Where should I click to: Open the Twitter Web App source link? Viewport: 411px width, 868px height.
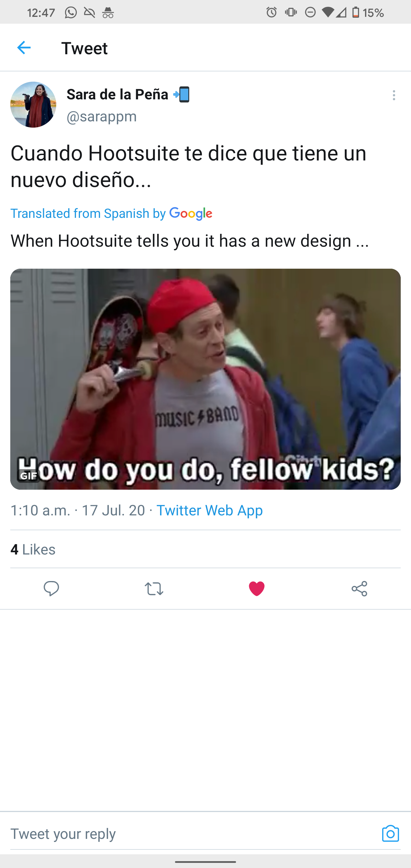(x=209, y=510)
